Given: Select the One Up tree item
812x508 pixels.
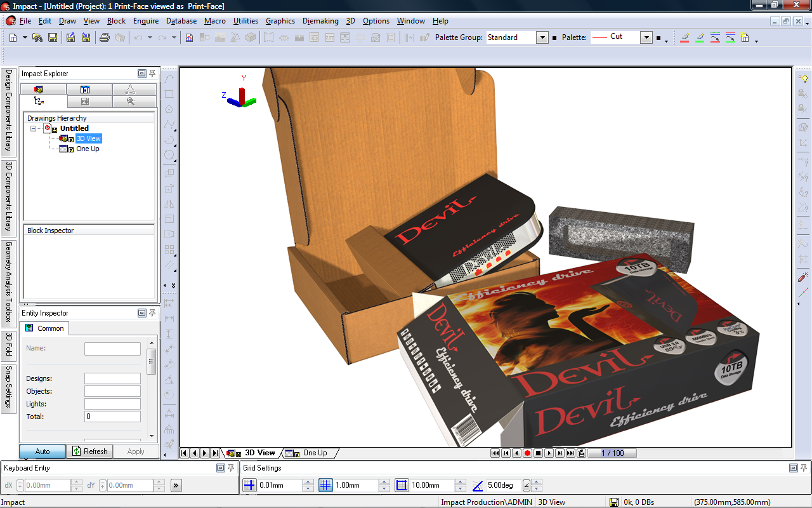Looking at the screenshot, I should tap(88, 149).
